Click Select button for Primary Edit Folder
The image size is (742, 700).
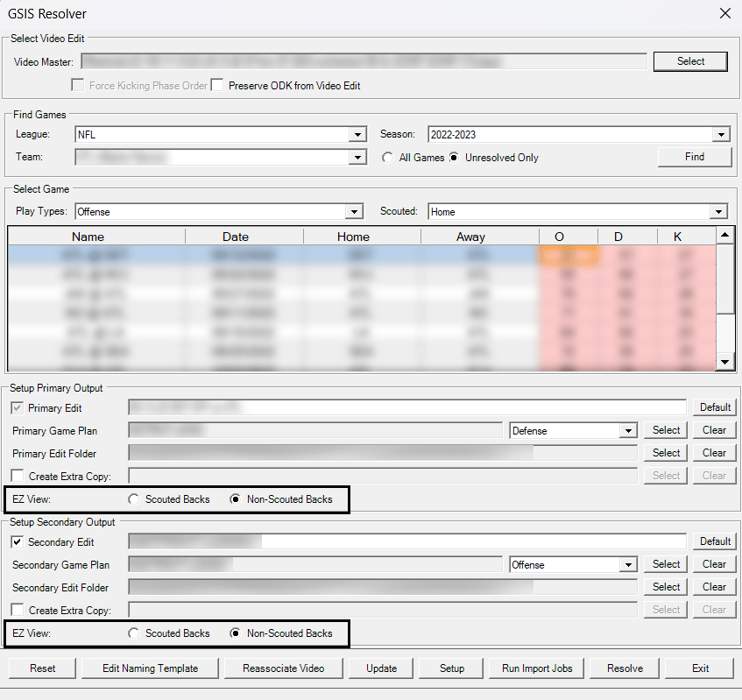666,453
